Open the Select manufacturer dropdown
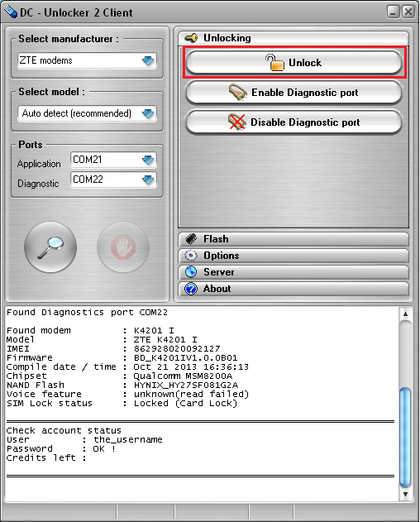 tap(87, 60)
